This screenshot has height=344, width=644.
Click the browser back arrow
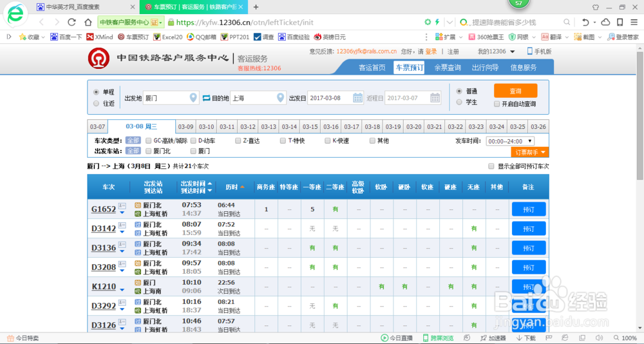[x=41, y=22]
